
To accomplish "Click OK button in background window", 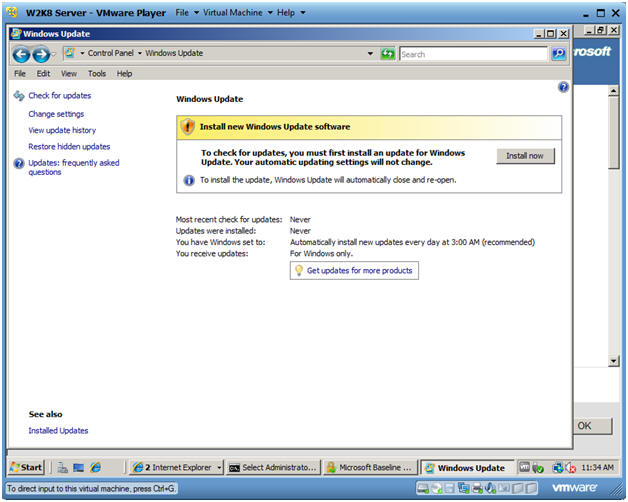I will pos(593,426).
